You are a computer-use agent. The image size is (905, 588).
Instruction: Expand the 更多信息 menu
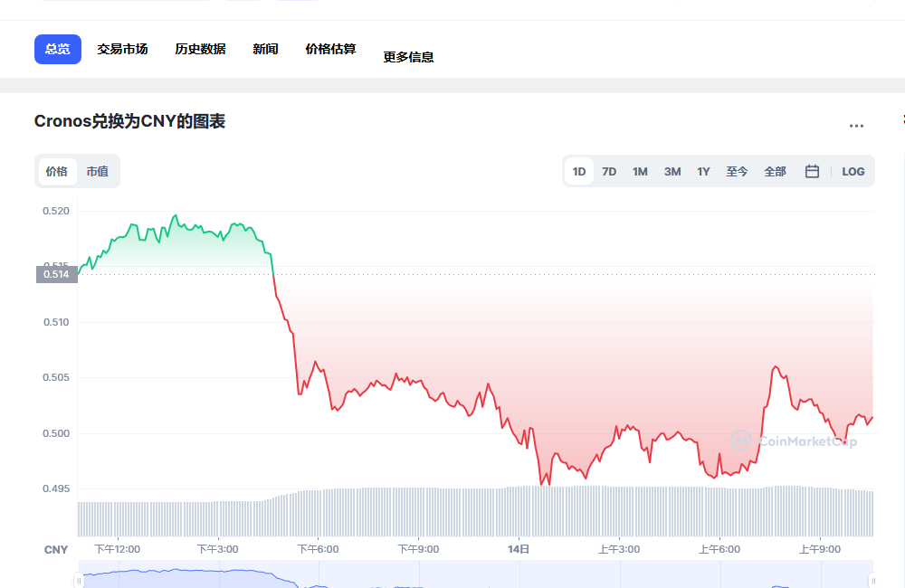[409, 57]
